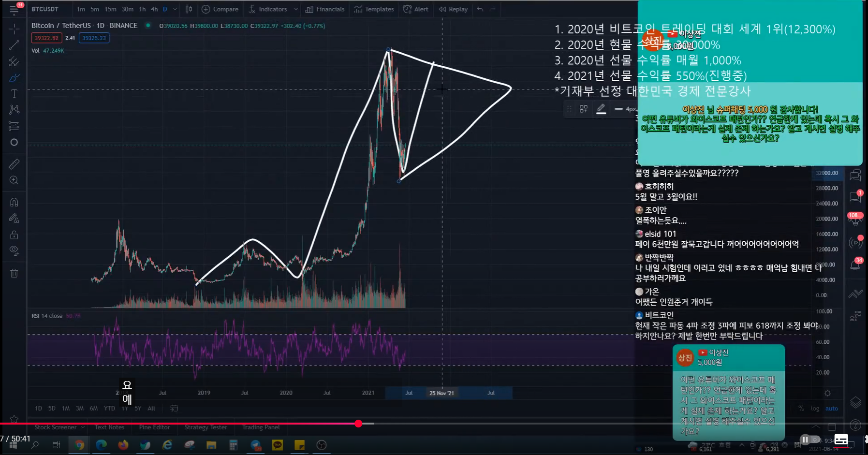Viewport: 868px width, 455px height.
Task: Click the favorites star icon
Action: [x=14, y=419]
